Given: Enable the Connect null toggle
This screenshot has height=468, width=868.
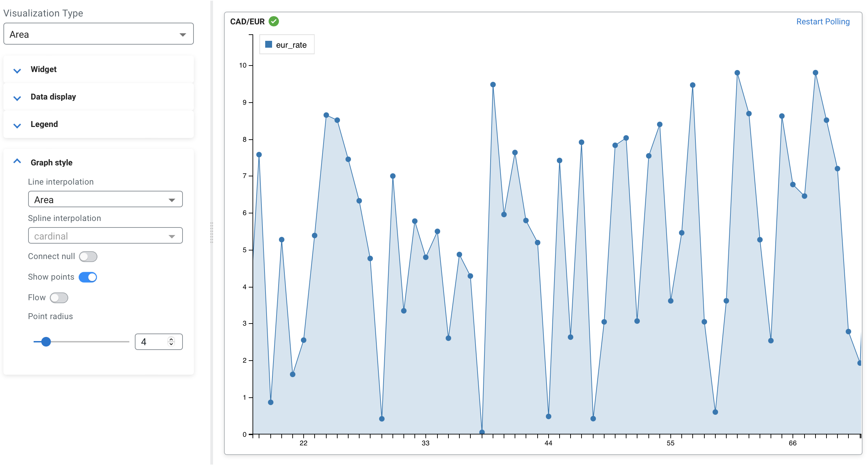Looking at the screenshot, I should (x=88, y=256).
